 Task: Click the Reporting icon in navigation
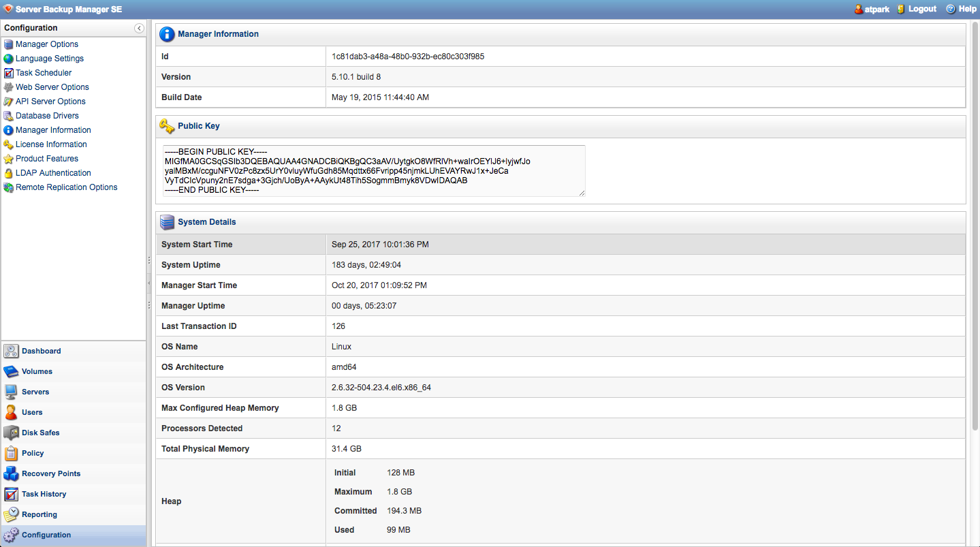(x=11, y=514)
